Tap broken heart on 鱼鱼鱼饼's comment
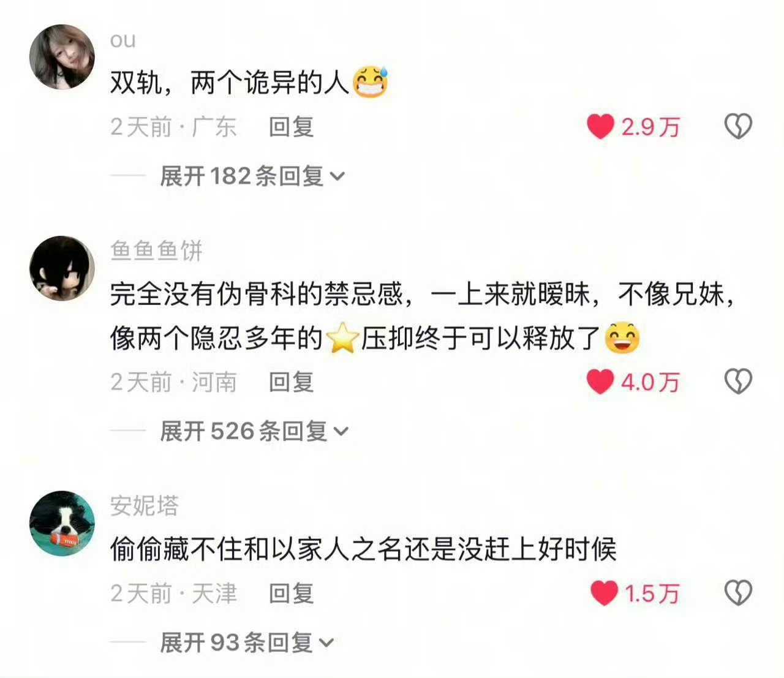This screenshot has height=678, width=784. tap(738, 382)
